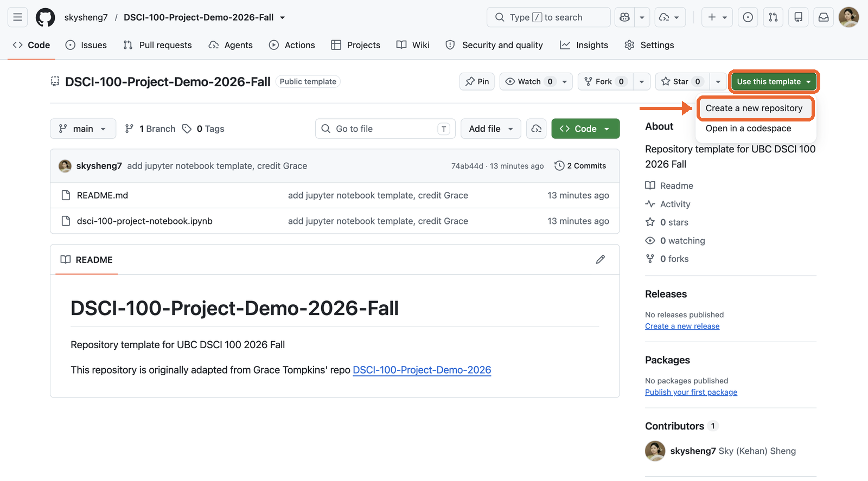Switch to the Issues tab
Image resolution: width=868 pixels, height=481 pixels.
point(86,45)
